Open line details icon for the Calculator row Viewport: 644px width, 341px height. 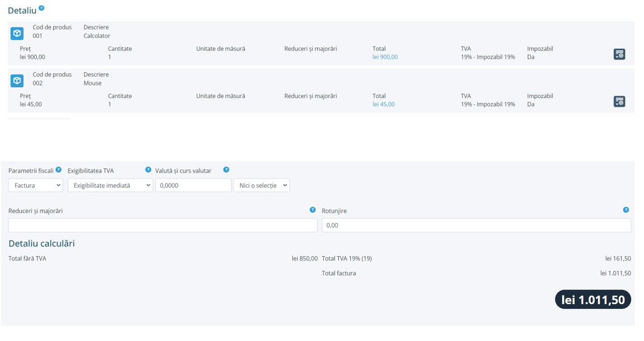point(619,55)
